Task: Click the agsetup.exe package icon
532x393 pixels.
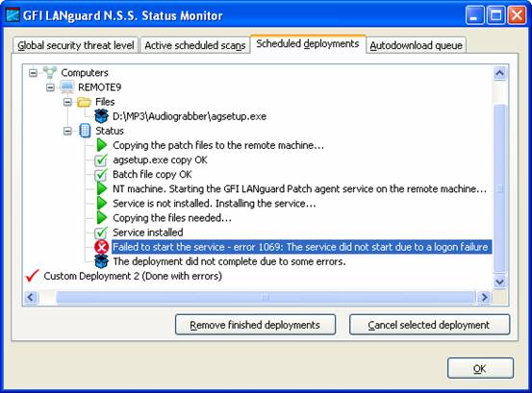Action: (101, 116)
